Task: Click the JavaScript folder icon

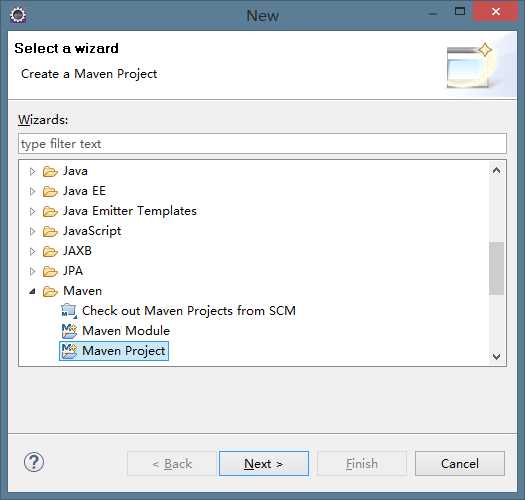Action: point(50,231)
